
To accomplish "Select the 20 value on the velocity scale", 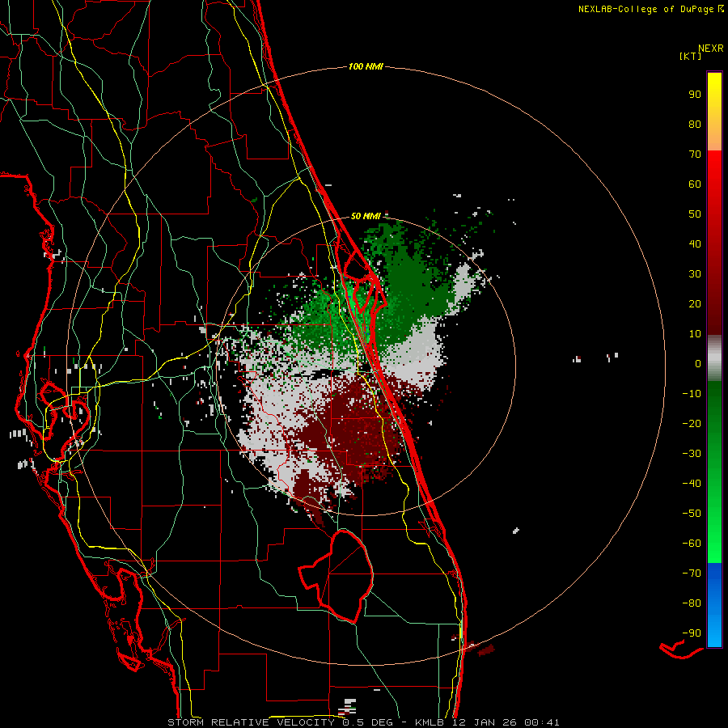I will coord(695,303).
